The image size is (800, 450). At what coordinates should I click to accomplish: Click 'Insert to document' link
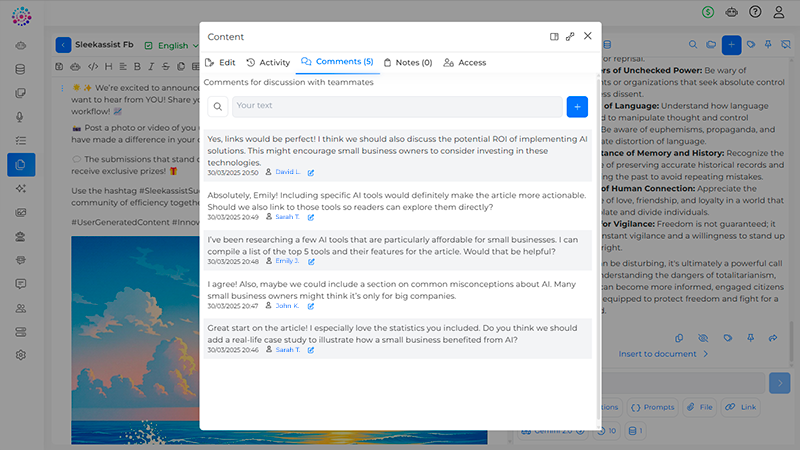point(663,354)
